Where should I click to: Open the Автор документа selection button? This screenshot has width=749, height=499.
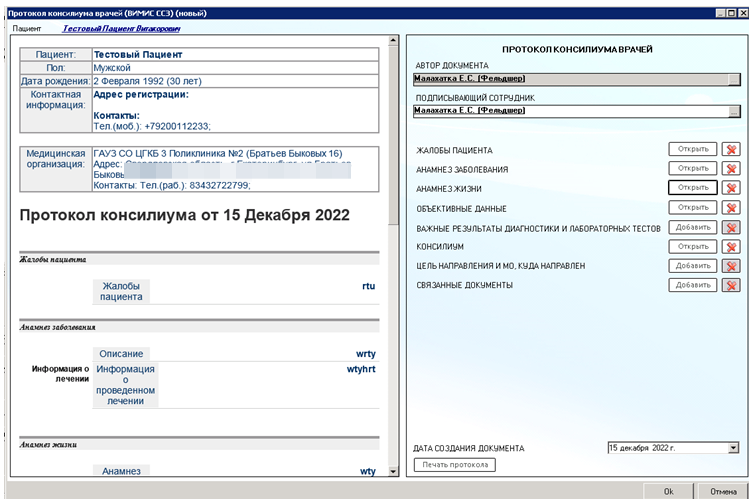pyautogui.click(x=735, y=79)
